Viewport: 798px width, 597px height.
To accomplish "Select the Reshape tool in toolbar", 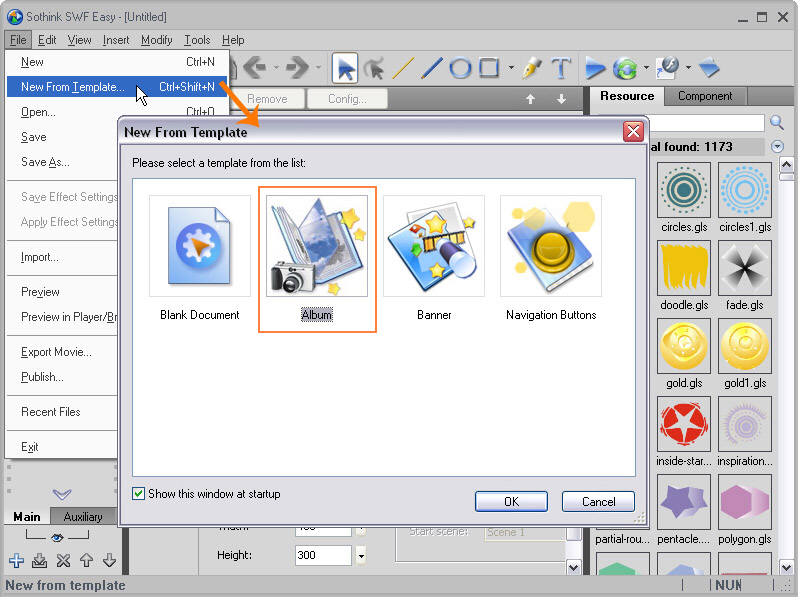I will pyautogui.click(x=374, y=68).
